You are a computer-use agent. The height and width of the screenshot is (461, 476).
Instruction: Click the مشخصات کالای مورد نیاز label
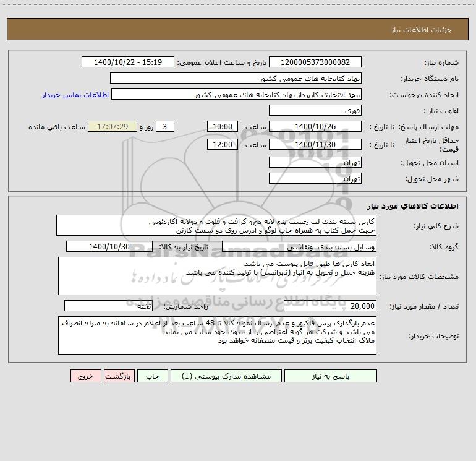point(419,277)
